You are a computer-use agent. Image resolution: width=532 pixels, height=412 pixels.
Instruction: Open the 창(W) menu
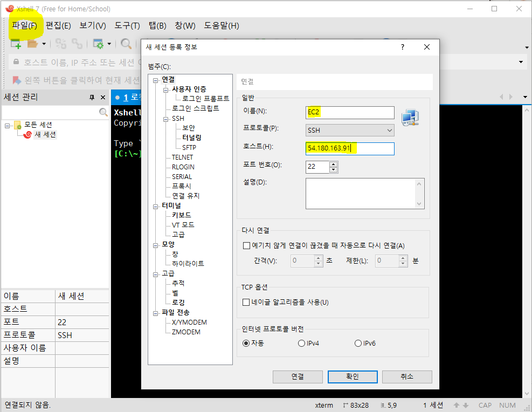(185, 25)
